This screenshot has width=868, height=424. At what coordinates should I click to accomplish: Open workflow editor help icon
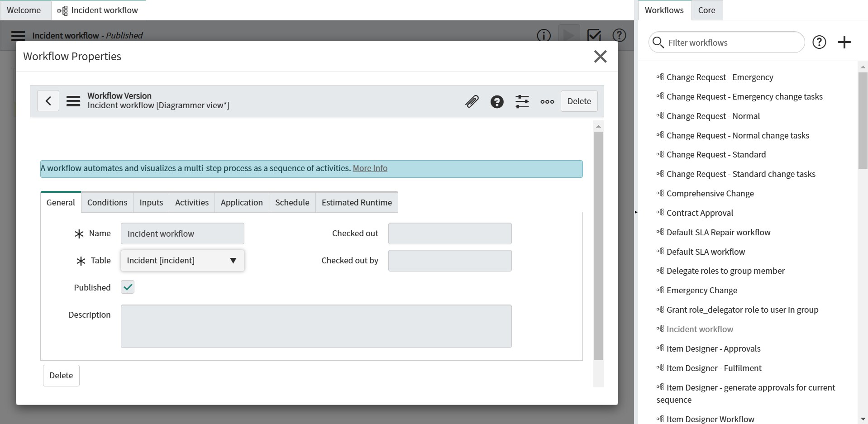coord(619,35)
